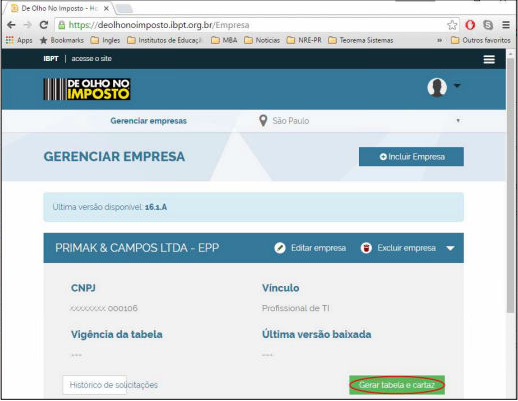
Task: Click the Gerar tabela e cartaz button
Action: click(x=397, y=385)
